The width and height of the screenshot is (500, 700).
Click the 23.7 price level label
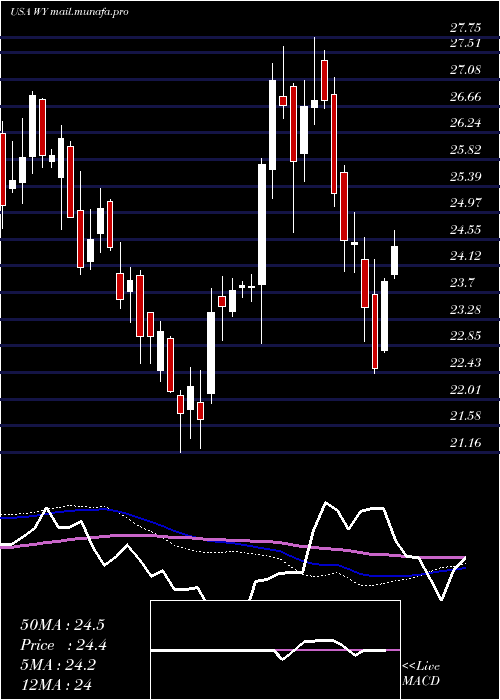coord(462,283)
